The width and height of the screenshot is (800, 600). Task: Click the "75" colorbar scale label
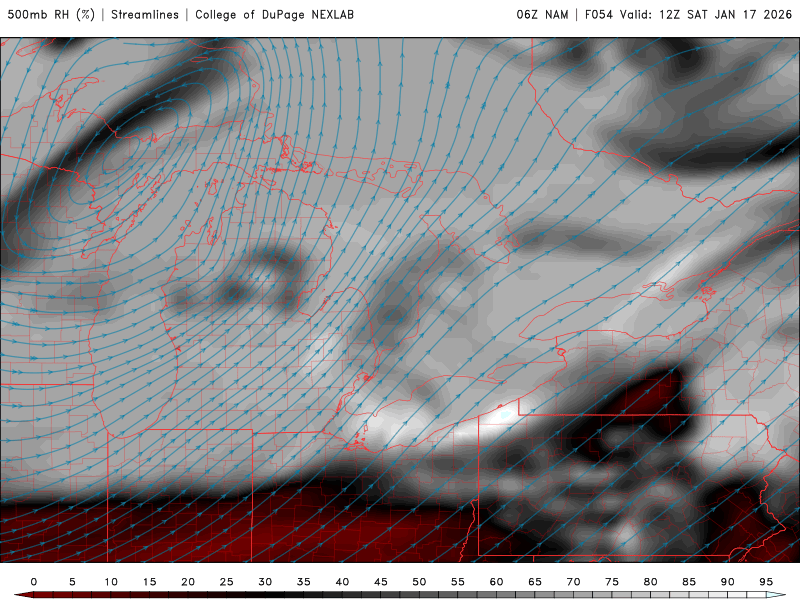point(612,582)
